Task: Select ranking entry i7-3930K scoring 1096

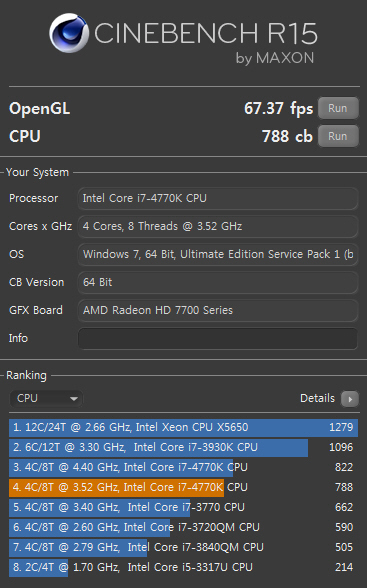Action: coord(183,447)
